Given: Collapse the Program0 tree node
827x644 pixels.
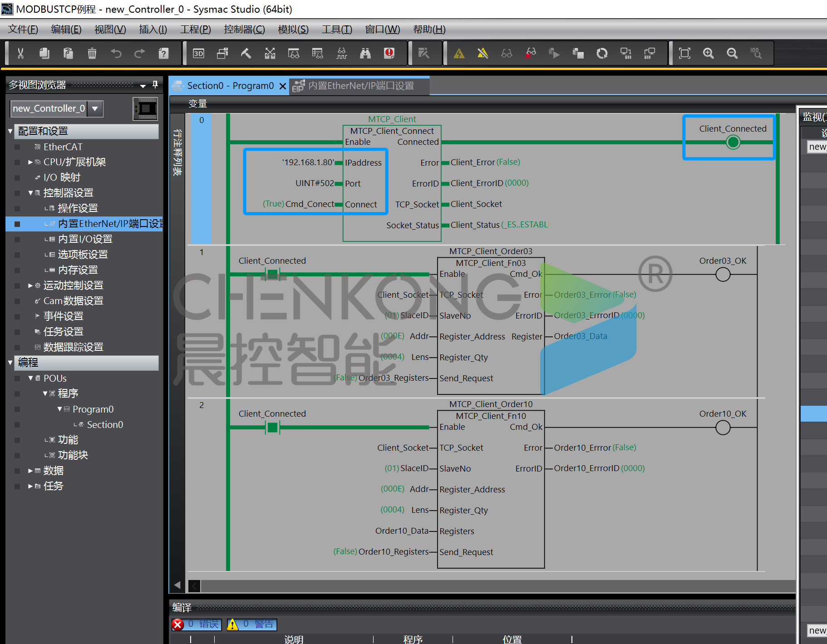Looking at the screenshot, I should (x=59, y=409).
